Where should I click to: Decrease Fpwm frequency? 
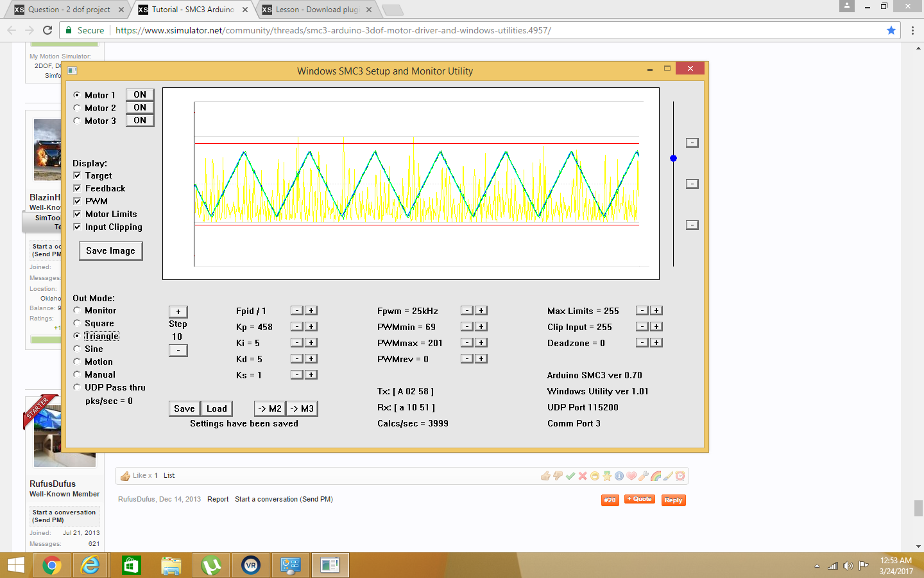(467, 311)
